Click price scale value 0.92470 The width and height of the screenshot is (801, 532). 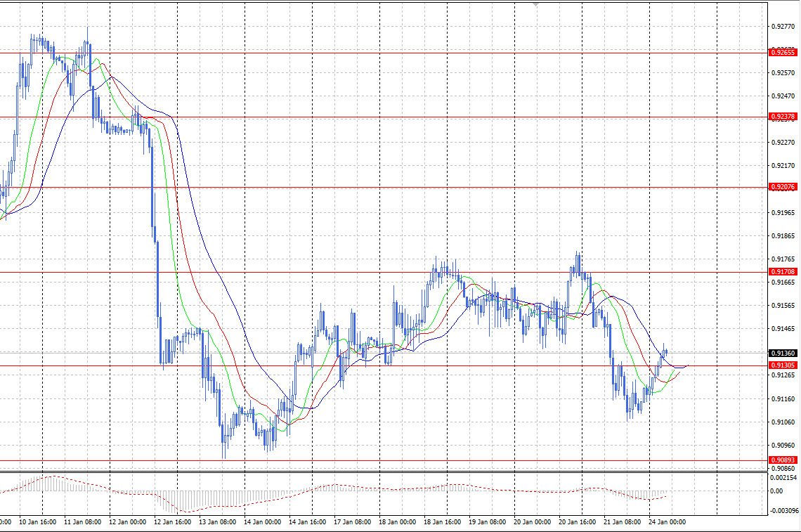click(x=783, y=96)
